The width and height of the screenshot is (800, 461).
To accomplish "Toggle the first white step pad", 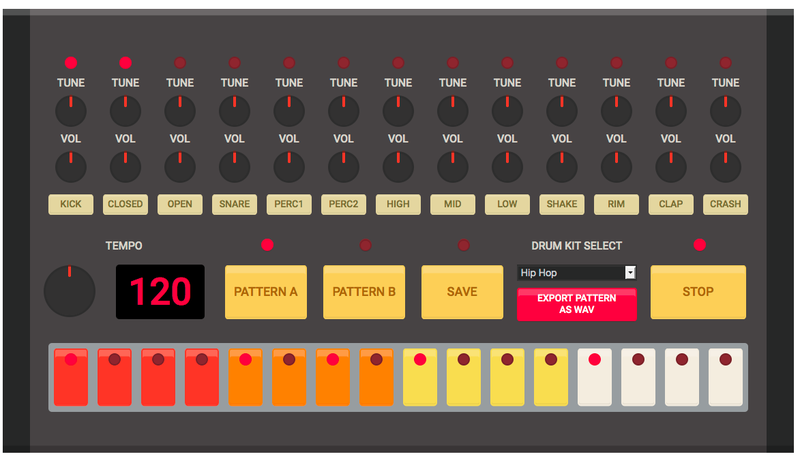I will 595,377.
